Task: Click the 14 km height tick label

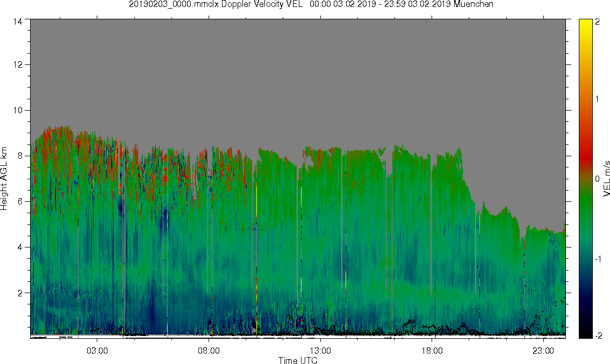Action: [x=18, y=22]
